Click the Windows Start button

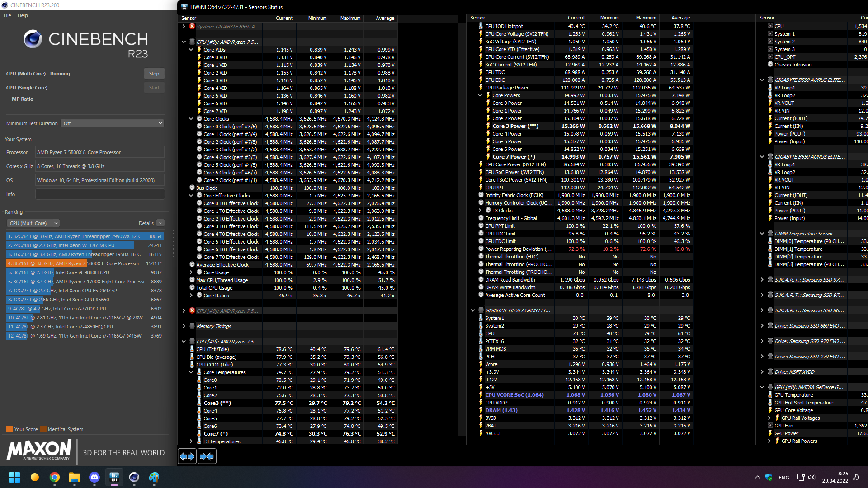(14, 477)
